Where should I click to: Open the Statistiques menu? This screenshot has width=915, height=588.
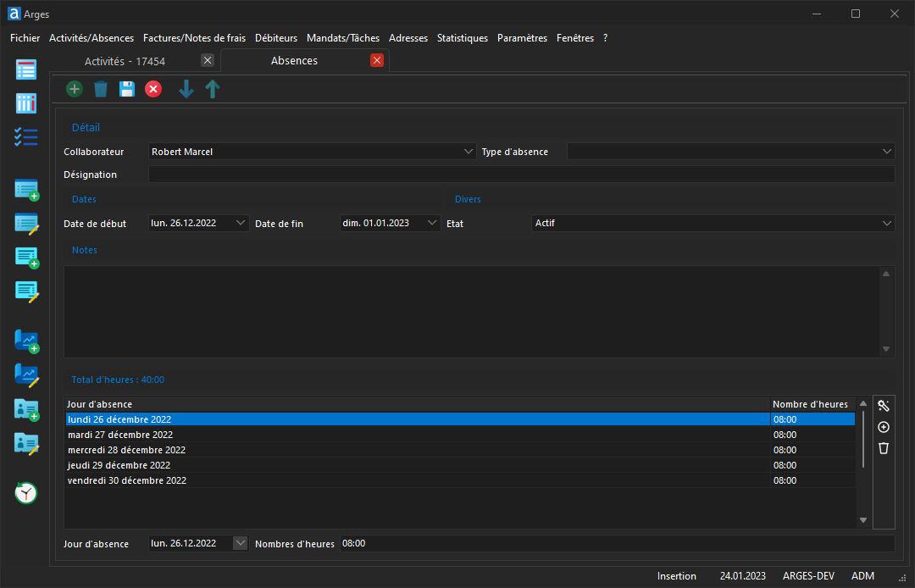coord(463,38)
